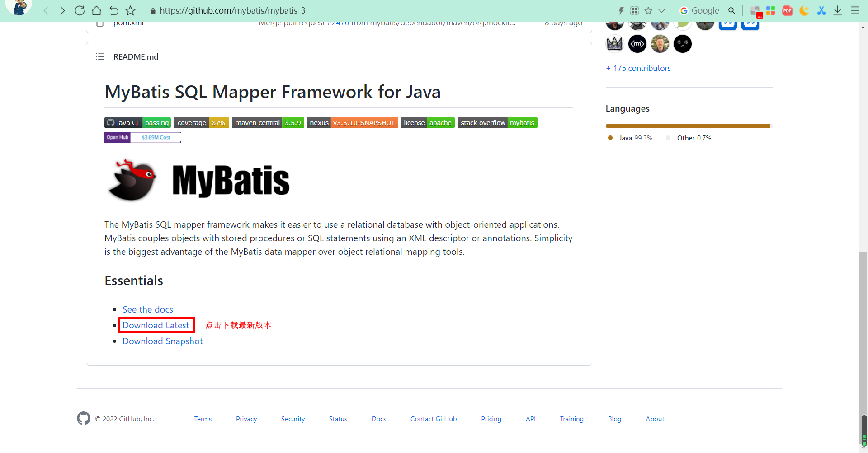
Task: Reload the current page
Action: click(80, 10)
